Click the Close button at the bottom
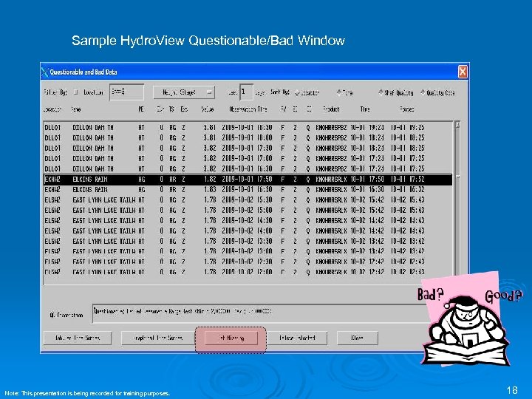Image resolution: width=532 pixels, height=399 pixels. (358, 338)
